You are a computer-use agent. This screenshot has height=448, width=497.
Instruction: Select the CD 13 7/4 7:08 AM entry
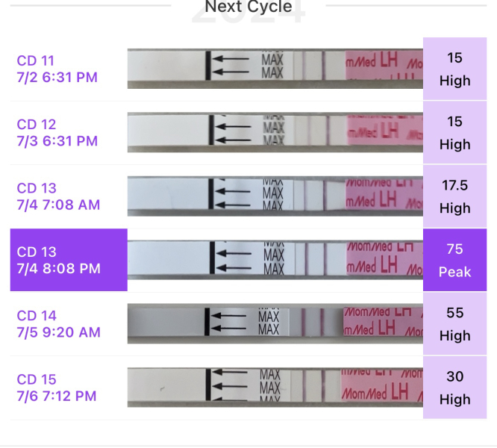58,196
